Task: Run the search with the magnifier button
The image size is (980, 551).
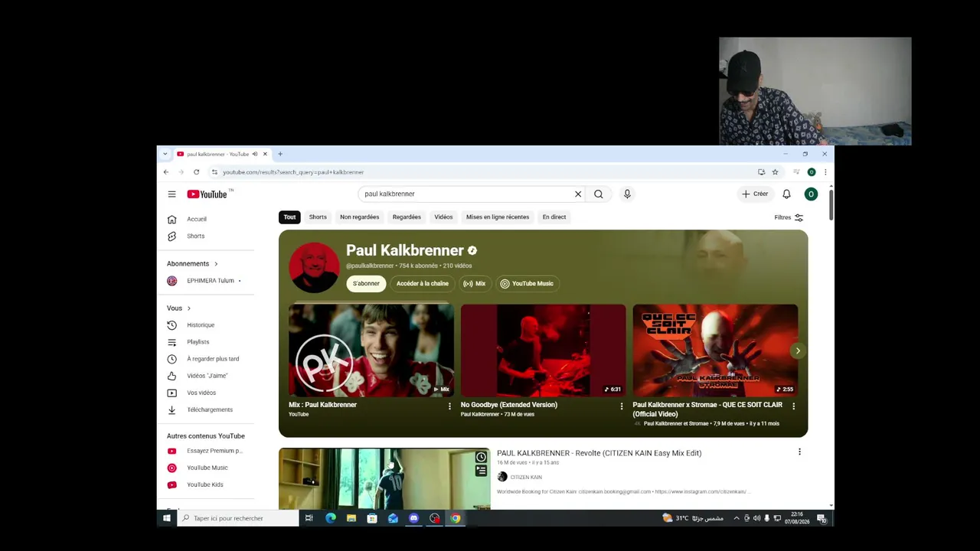Action: 599,194
